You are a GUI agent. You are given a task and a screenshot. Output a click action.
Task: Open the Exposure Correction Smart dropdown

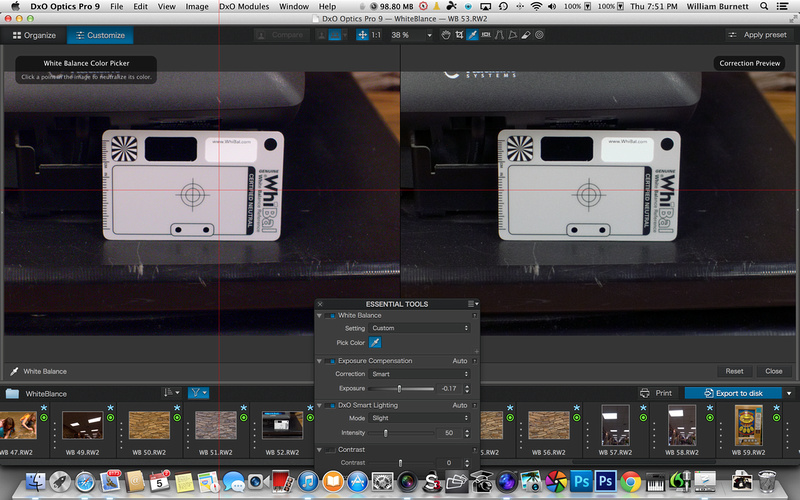click(419, 374)
